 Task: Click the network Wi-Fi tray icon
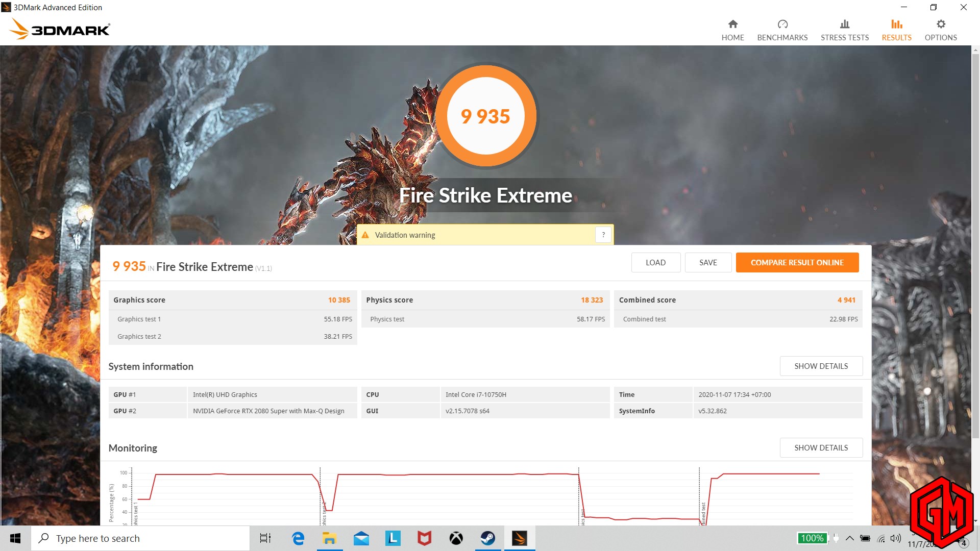[881, 538]
